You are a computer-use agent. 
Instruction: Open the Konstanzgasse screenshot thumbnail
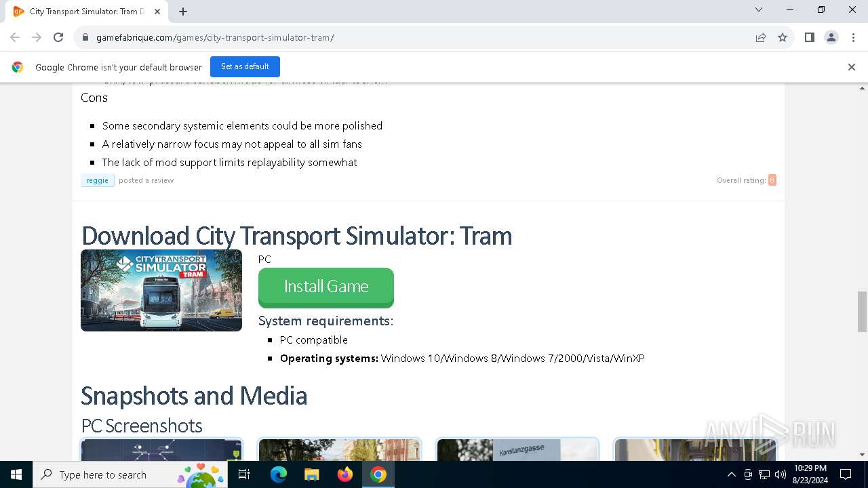pyautogui.click(x=517, y=449)
